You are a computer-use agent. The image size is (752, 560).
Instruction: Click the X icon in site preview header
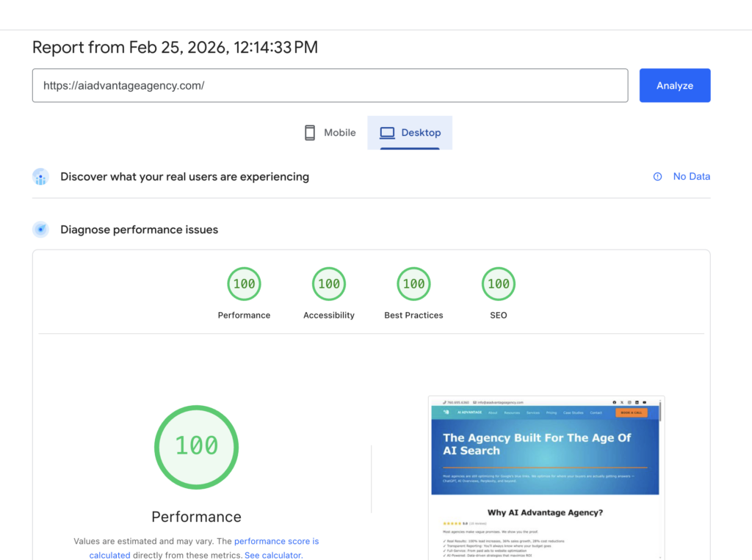(622, 402)
